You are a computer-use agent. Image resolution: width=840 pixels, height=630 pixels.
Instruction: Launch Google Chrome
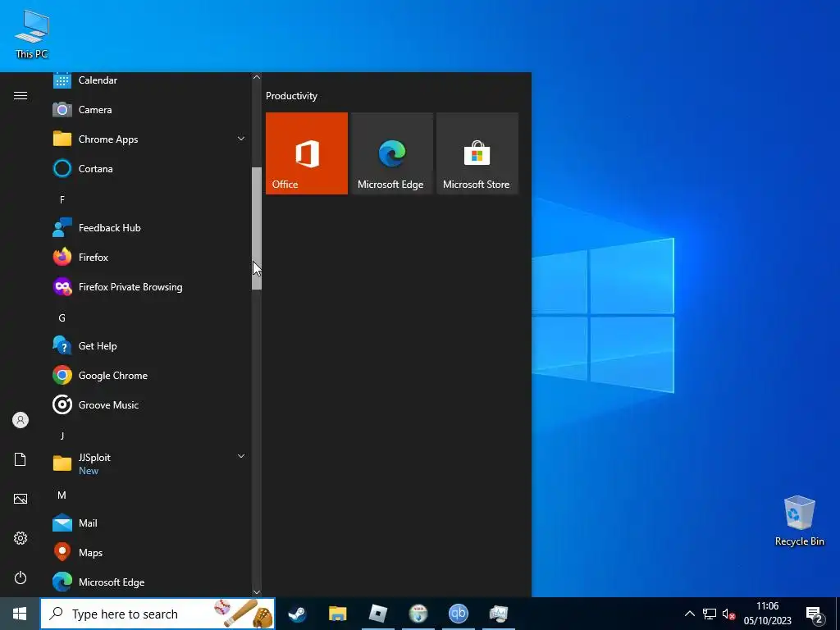150,376
